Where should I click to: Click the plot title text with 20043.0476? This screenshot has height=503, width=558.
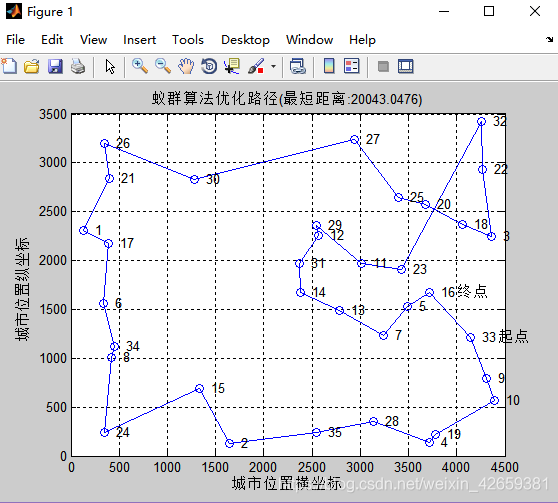(287, 99)
